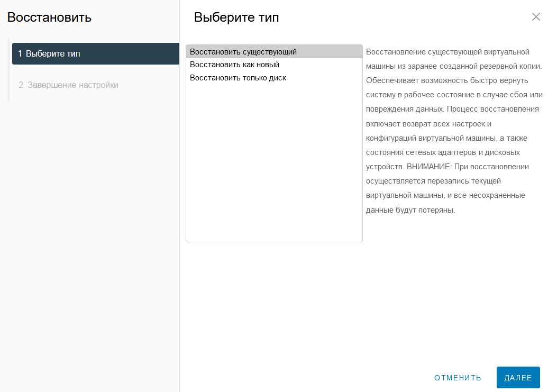The height and width of the screenshot is (392, 548).
Task: Click the «ДАЛЕЕ» button
Action: (x=518, y=377)
